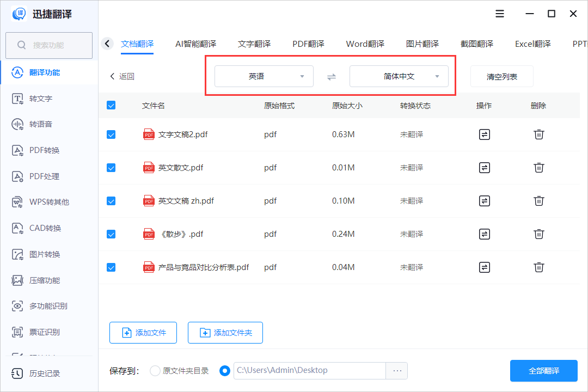This screenshot has width=588, height=392.
Task: Uncheck the 英文文稿 zh.pdf checkbox
Action: 111,201
